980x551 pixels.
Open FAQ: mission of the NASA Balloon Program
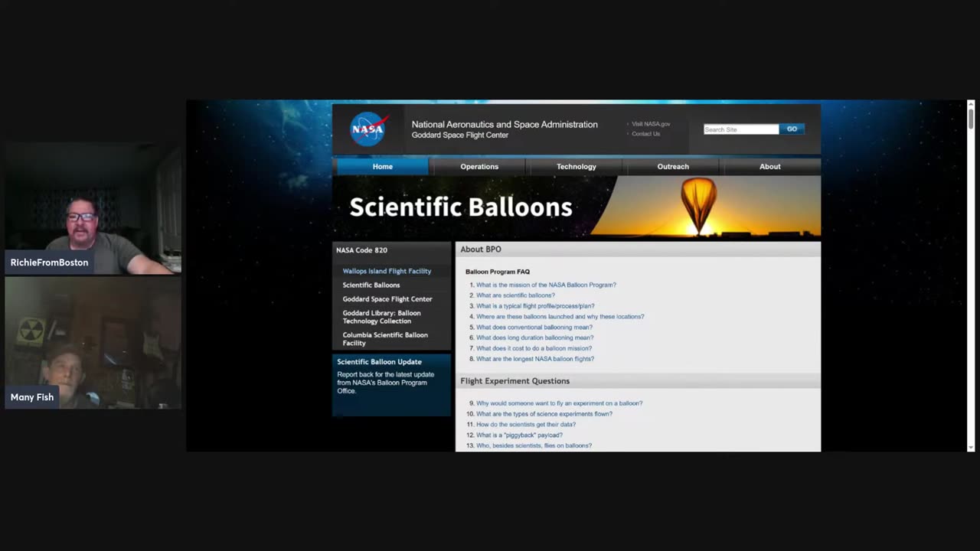point(546,285)
